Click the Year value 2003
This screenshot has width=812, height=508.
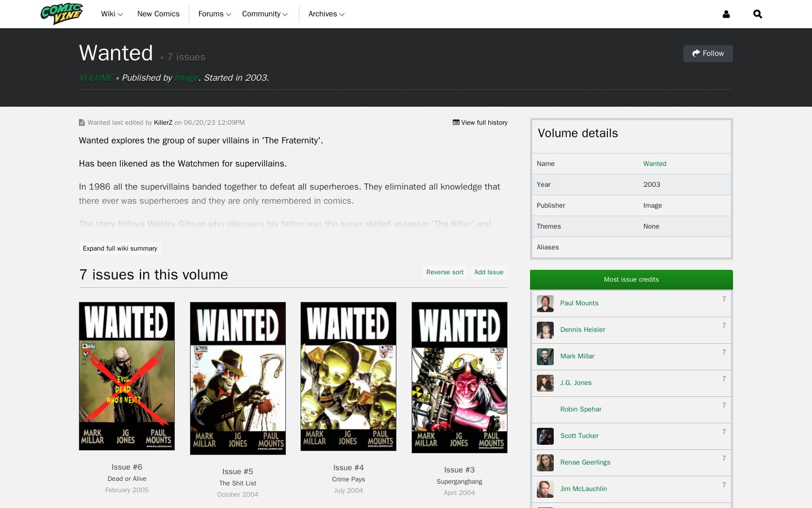coord(652,185)
